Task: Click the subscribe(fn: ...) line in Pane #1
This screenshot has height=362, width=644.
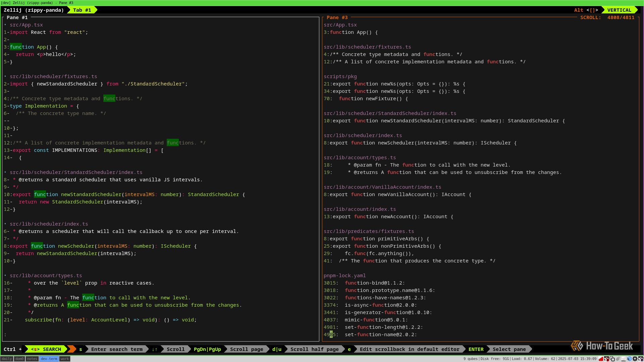Action: coord(100,320)
